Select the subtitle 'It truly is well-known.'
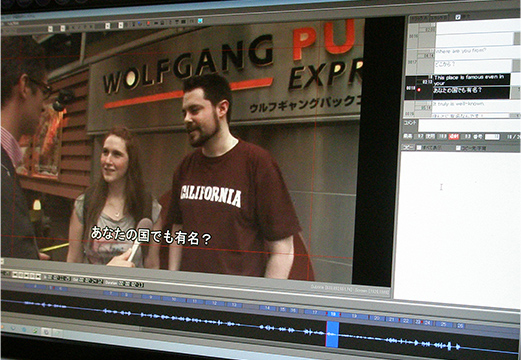 [x=458, y=104]
